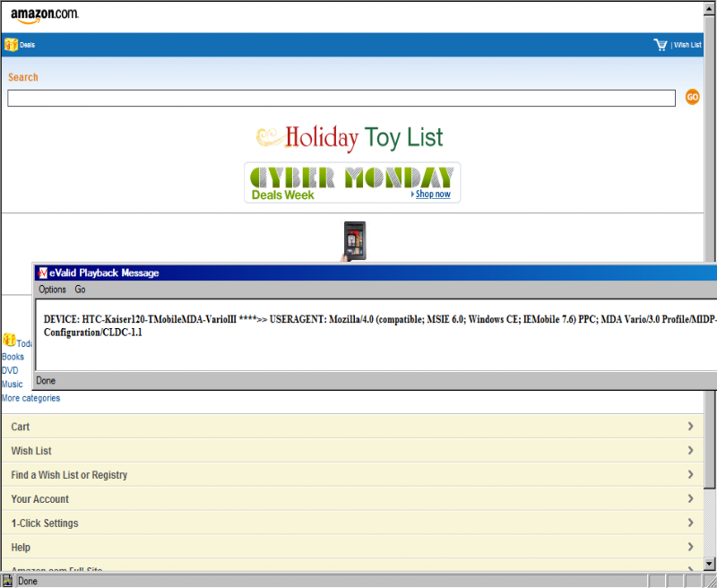Viewport: 717px width, 588px height.
Task: Open the Cyber Monday Deals Week banner
Action: point(352,183)
